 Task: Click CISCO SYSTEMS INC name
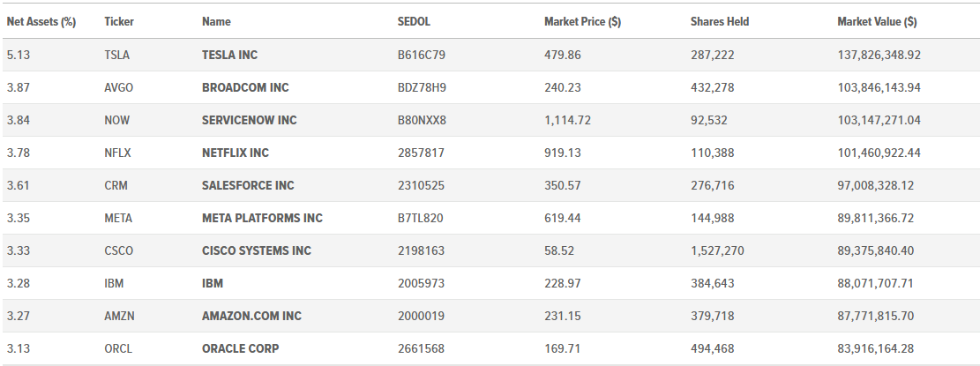click(257, 250)
